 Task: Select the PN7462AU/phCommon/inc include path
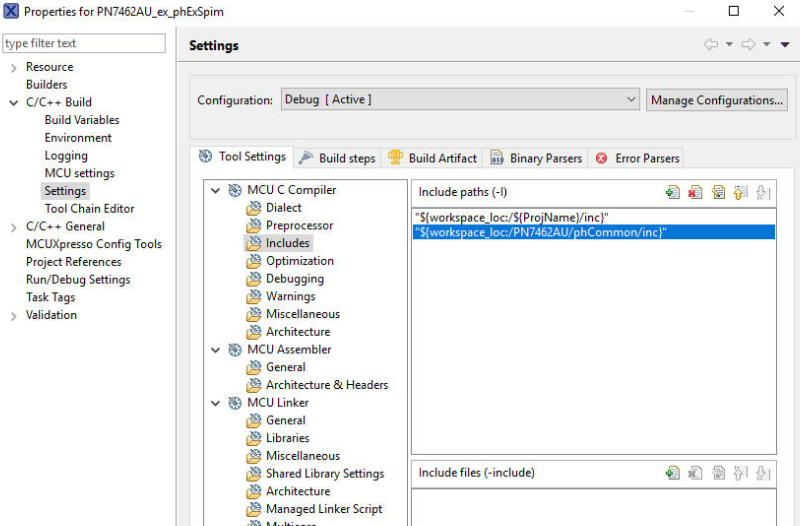[594, 233]
